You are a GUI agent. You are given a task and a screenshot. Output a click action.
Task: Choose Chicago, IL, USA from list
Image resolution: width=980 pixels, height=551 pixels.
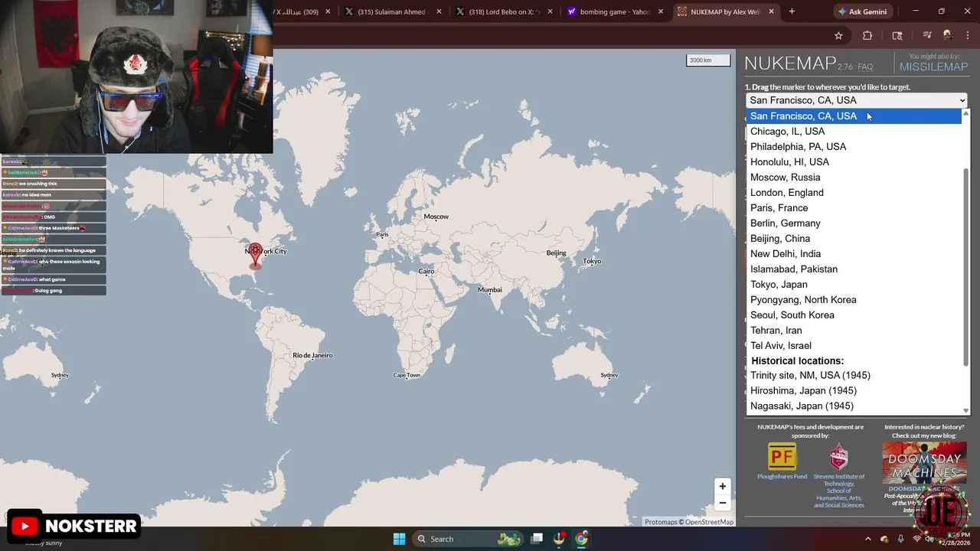(x=854, y=132)
